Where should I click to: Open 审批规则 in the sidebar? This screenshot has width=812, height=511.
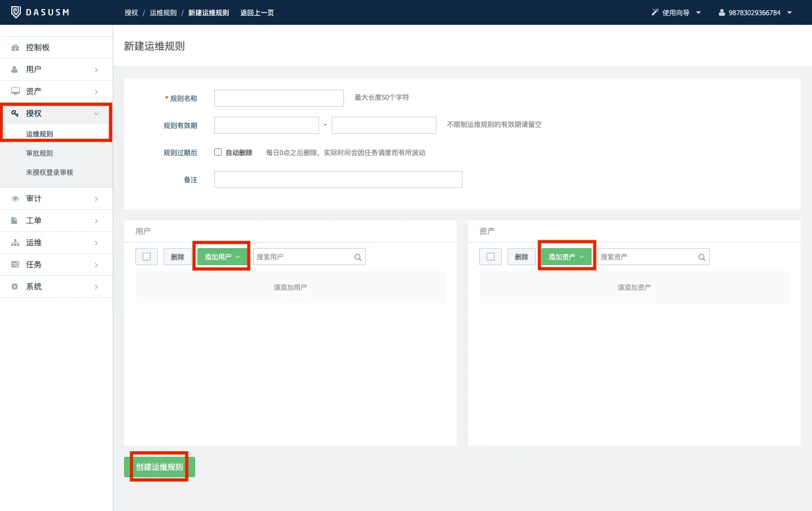pyautogui.click(x=39, y=153)
